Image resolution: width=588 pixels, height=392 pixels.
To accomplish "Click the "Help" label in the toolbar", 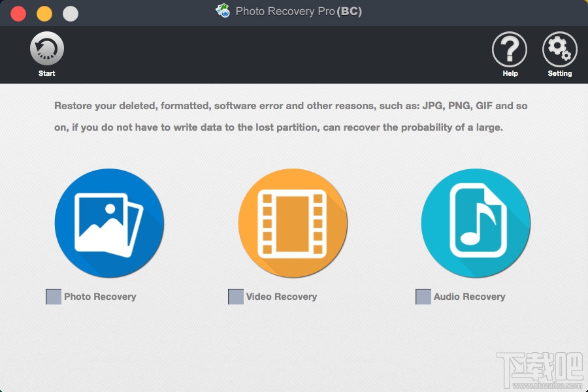I will coord(510,74).
